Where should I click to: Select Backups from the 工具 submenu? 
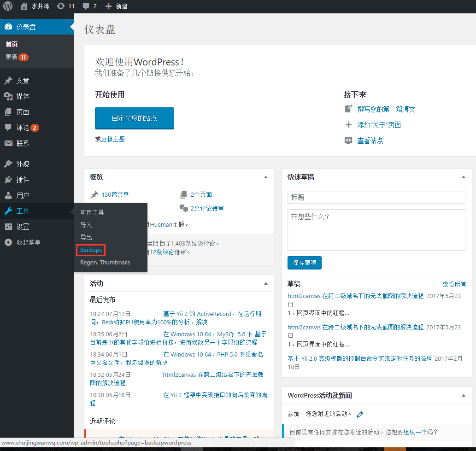point(91,250)
